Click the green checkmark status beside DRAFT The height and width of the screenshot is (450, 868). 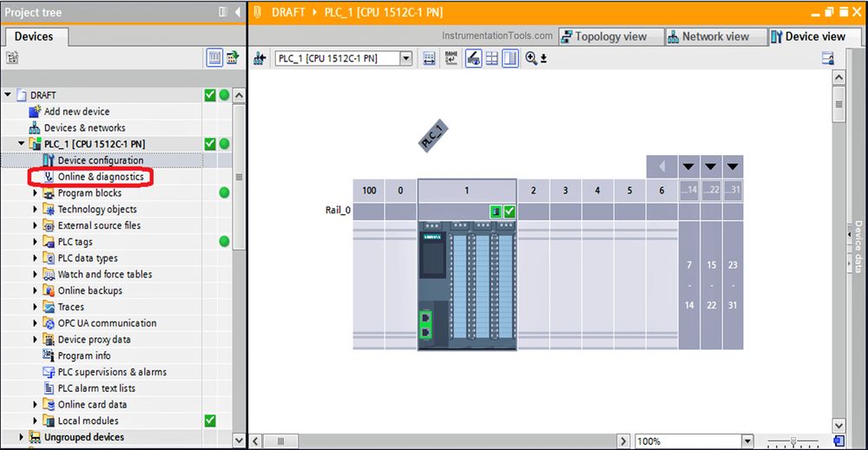(210, 95)
